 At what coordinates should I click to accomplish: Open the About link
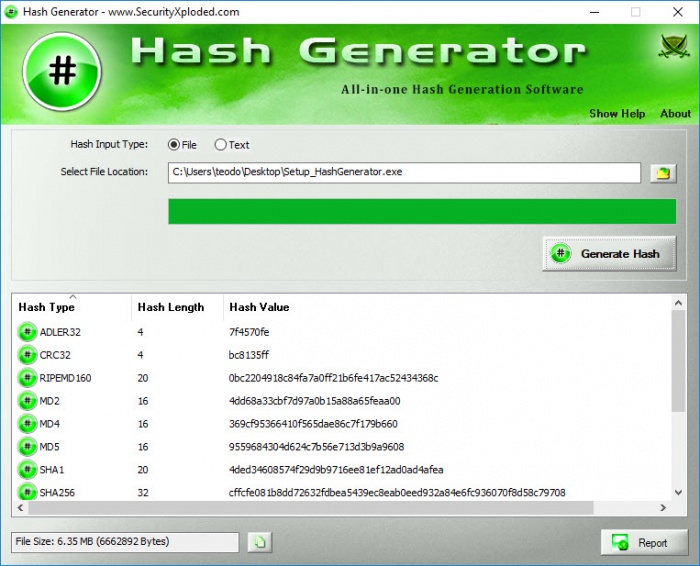coord(675,114)
